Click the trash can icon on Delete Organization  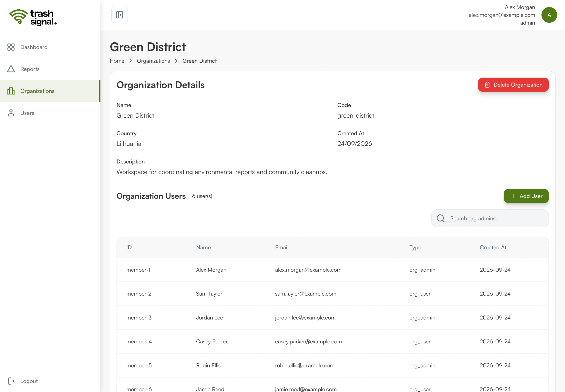[487, 85]
